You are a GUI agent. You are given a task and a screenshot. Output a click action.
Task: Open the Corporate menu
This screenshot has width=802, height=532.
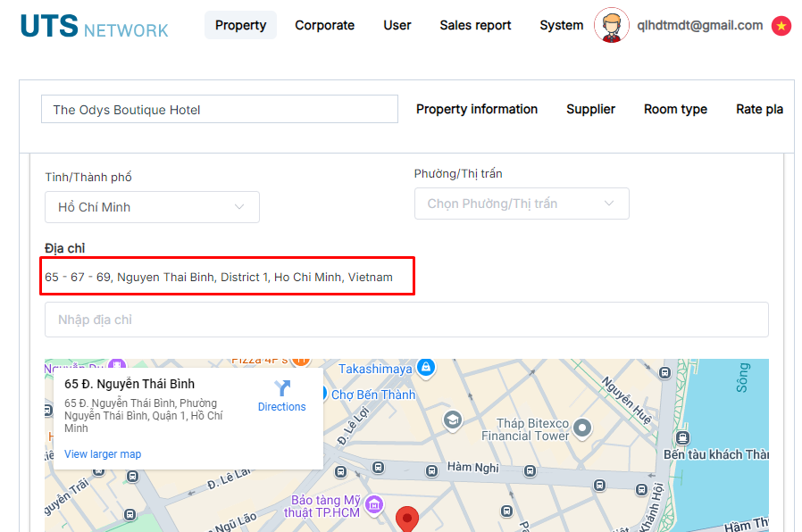pyautogui.click(x=324, y=25)
